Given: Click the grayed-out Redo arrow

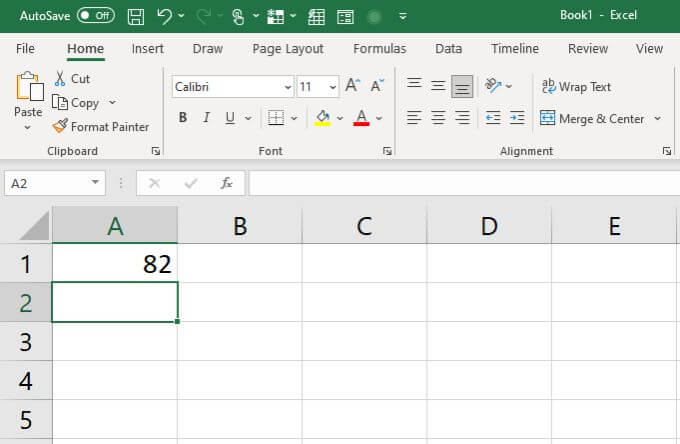Looking at the screenshot, I should point(203,16).
